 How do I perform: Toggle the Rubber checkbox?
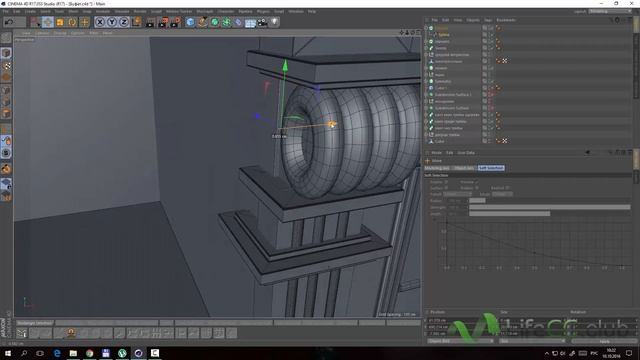pyautogui.click(x=476, y=188)
